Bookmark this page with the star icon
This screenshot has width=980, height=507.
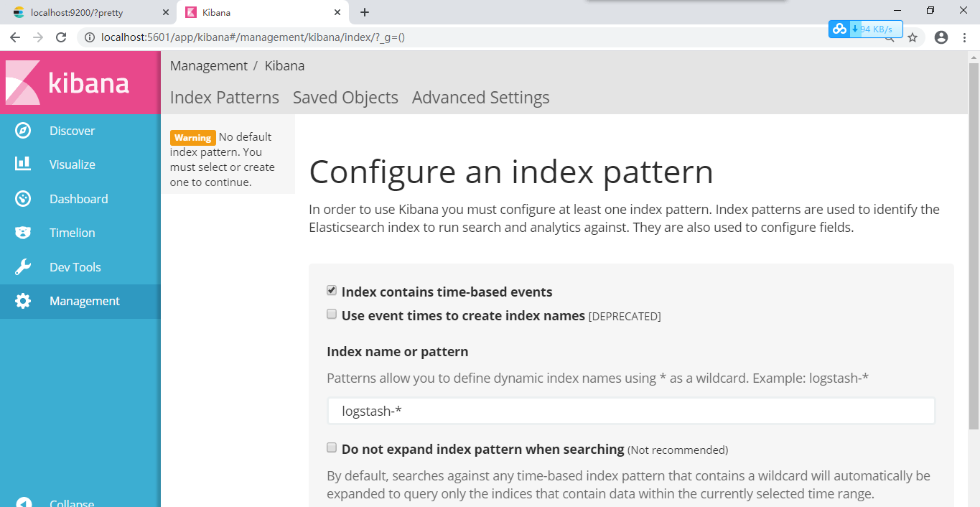click(x=913, y=37)
